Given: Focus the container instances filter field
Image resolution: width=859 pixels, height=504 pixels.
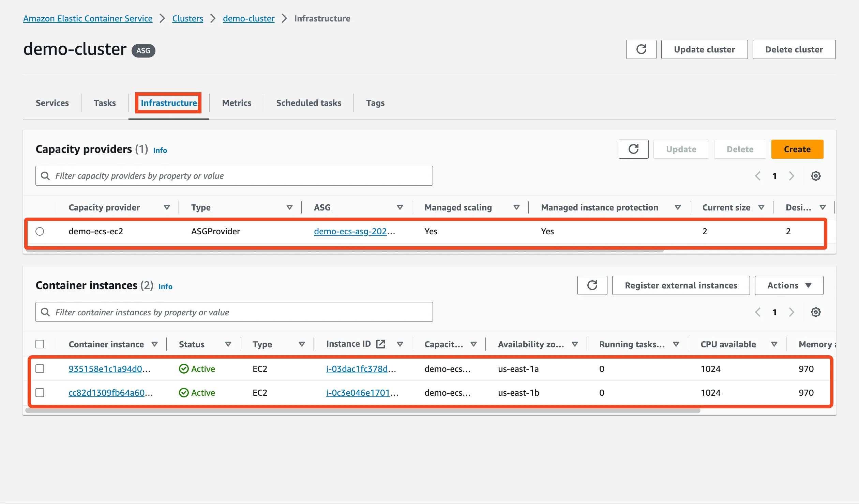Looking at the screenshot, I should (x=234, y=312).
